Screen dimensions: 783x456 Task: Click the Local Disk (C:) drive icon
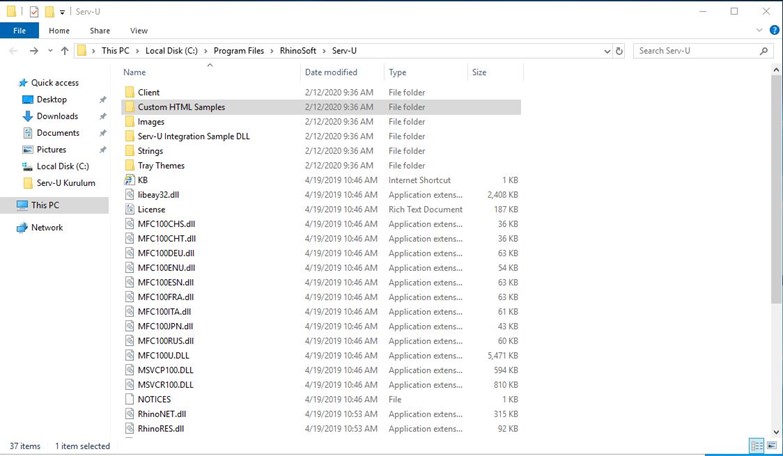click(28, 166)
